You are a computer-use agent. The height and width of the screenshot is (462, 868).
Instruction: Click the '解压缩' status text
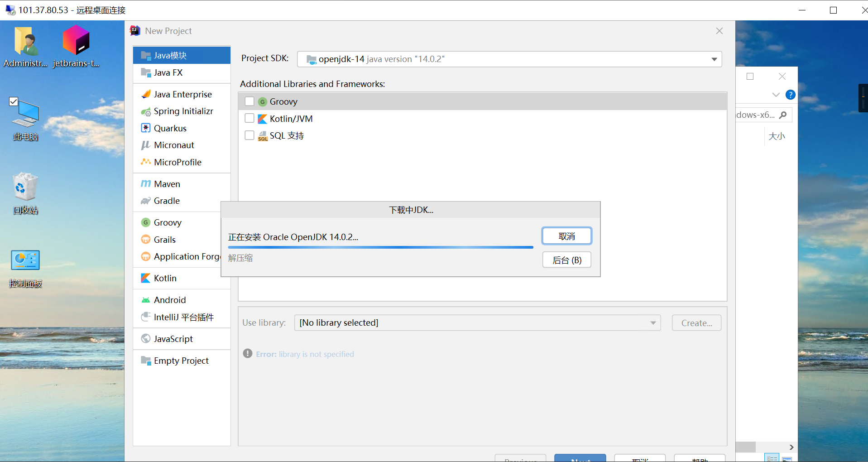[240, 258]
